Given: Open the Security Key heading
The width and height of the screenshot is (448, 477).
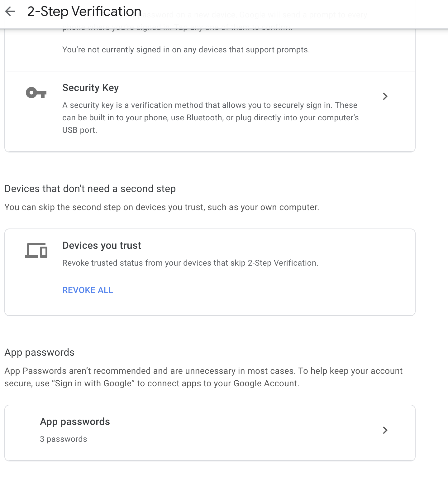Looking at the screenshot, I should (90, 88).
